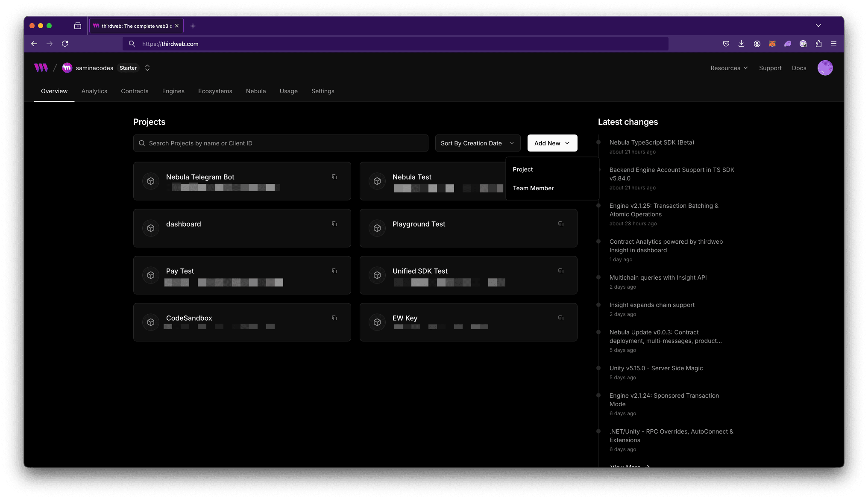Screen dimensions: 868x499
Task: Select Project from Add New dropdown
Action: (x=523, y=169)
